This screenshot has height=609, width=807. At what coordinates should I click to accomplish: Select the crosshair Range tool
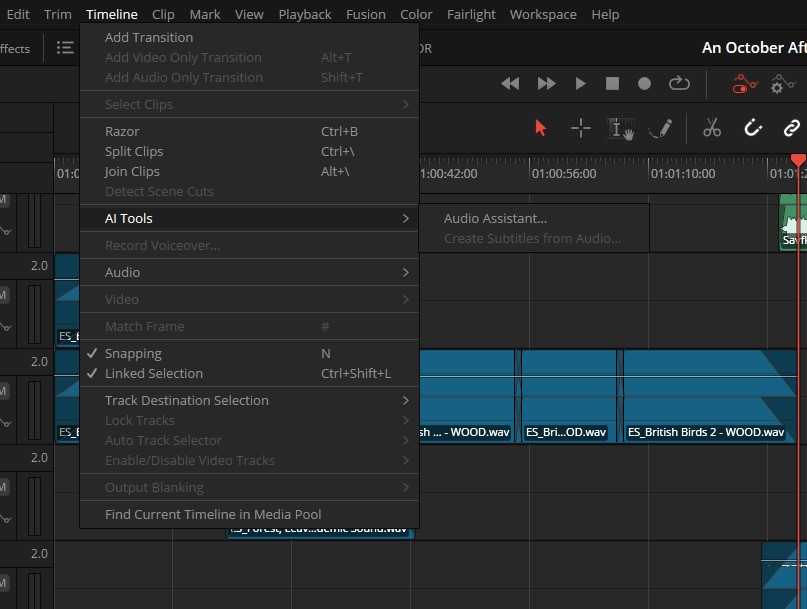coord(581,128)
